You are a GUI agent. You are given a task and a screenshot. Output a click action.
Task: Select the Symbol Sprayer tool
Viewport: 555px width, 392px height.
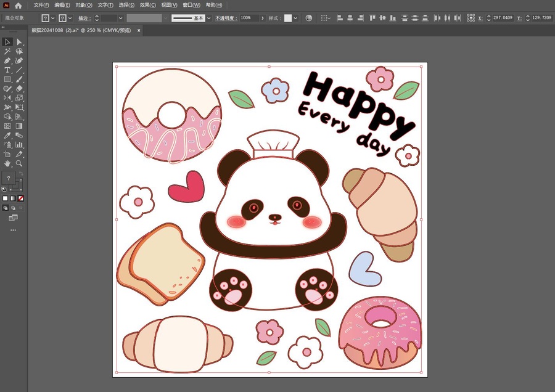[7, 145]
